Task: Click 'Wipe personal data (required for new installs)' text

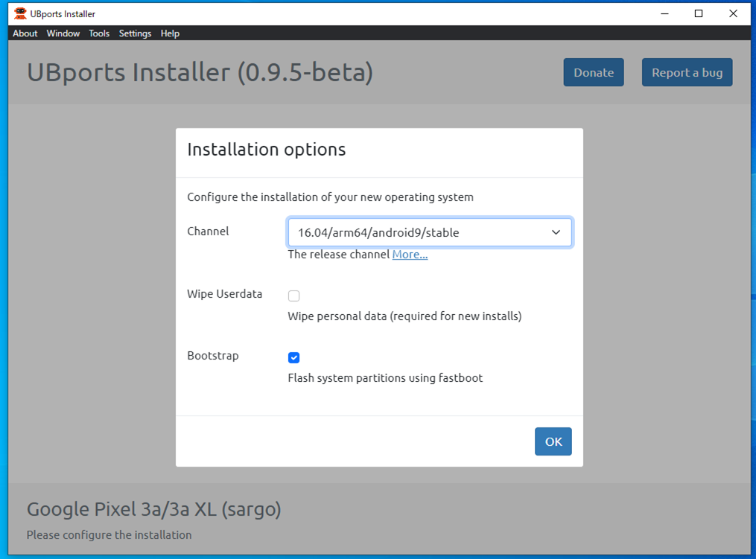Action: click(x=404, y=316)
